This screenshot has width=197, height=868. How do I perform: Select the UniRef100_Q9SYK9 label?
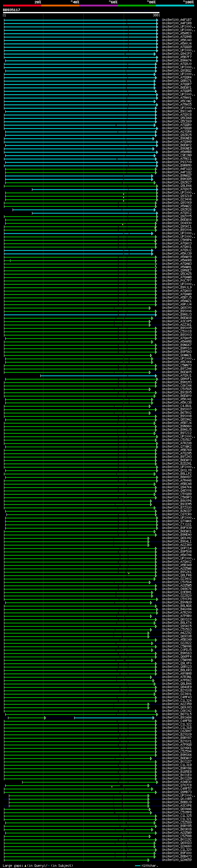[177, 203]
